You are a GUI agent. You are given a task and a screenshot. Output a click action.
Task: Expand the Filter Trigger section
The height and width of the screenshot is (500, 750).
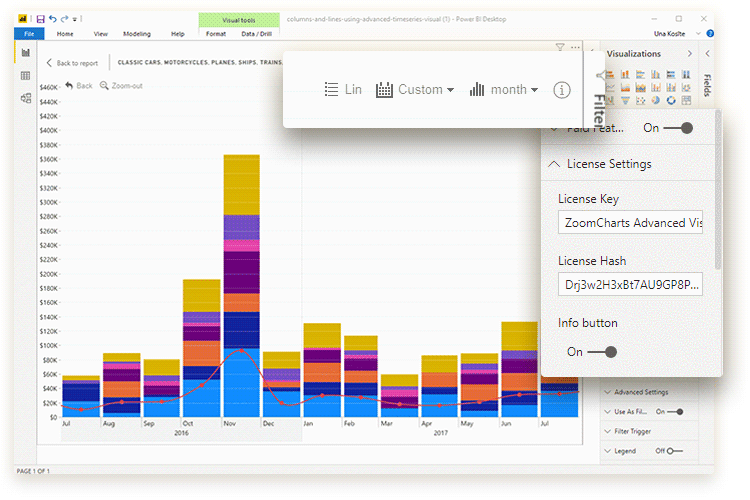tap(607, 432)
